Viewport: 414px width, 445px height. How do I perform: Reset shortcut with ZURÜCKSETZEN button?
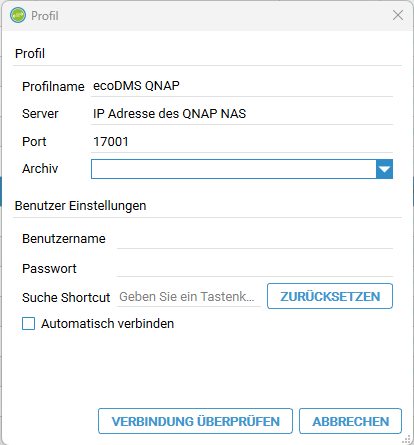(330, 296)
